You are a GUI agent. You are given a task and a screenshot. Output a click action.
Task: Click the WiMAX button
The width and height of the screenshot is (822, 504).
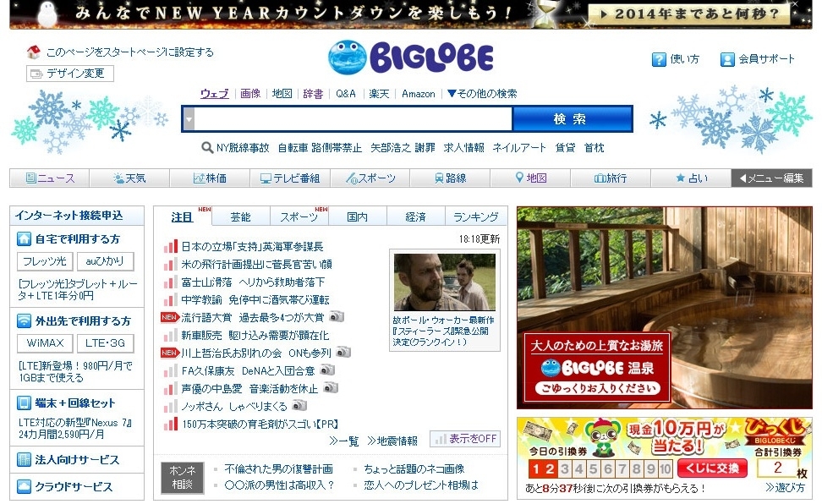(x=45, y=343)
